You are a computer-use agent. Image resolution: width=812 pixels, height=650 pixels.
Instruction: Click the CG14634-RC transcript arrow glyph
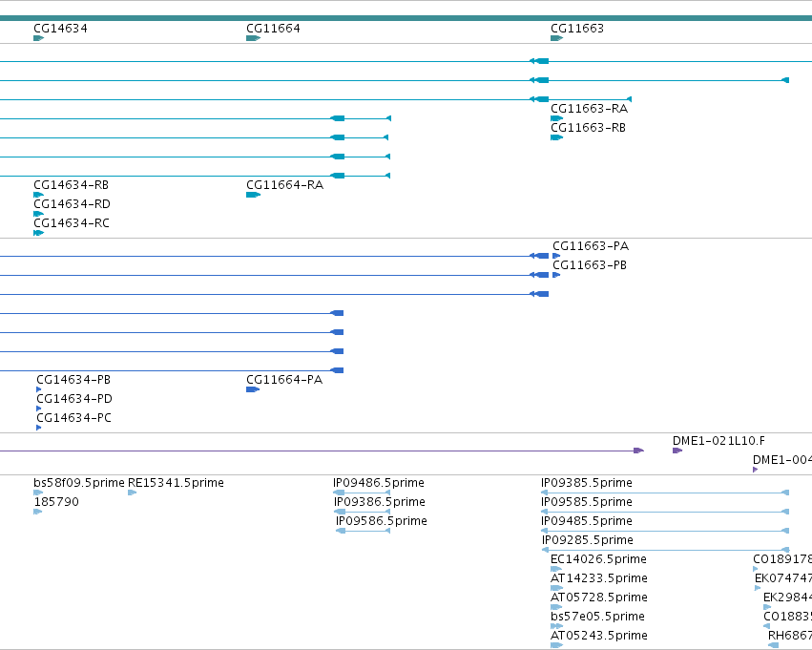39,233
